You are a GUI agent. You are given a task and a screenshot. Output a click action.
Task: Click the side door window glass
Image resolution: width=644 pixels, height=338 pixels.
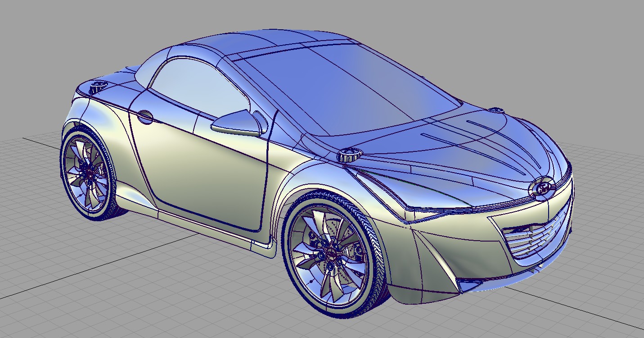[x=198, y=88]
